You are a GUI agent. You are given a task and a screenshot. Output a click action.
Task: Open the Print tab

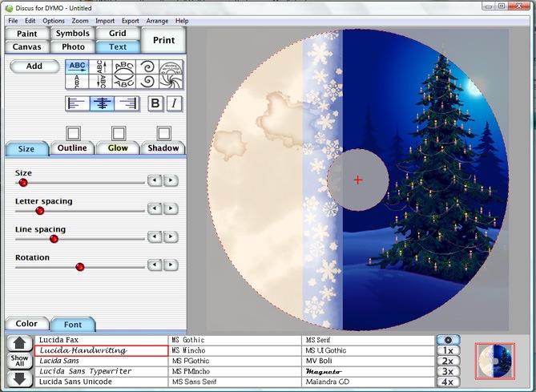[163, 40]
